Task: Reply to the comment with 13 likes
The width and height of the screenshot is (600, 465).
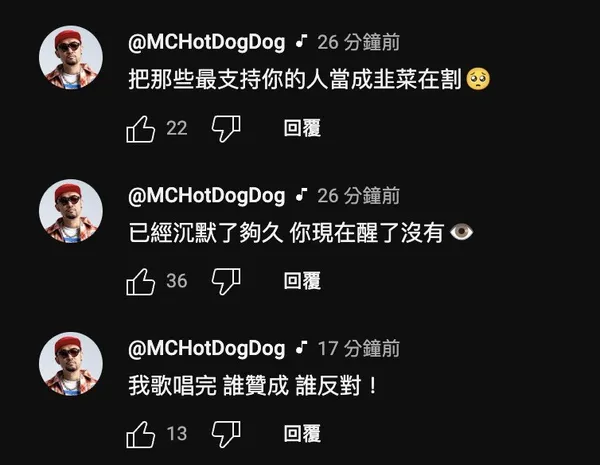Action: [x=302, y=433]
